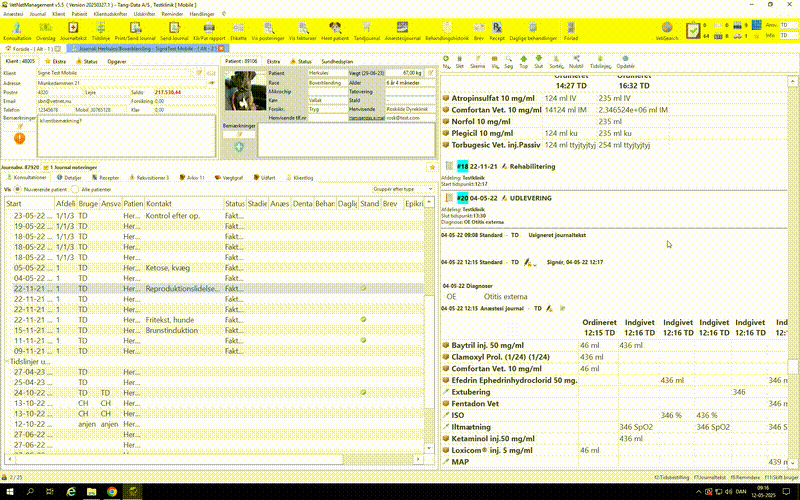Open the Gruppér efter type dropdown
Viewport: 800px width, 500px height.
(x=403, y=189)
